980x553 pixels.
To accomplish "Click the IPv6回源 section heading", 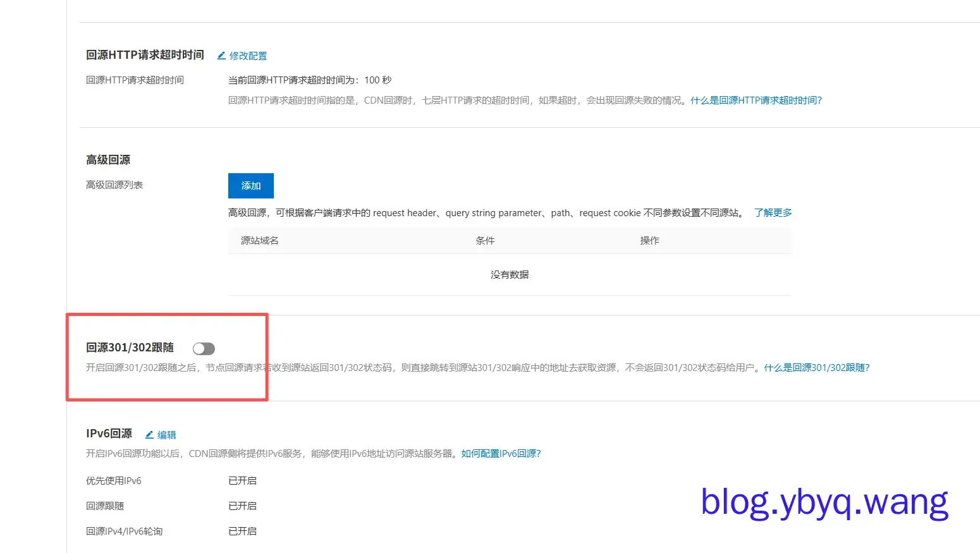I will coord(109,434).
